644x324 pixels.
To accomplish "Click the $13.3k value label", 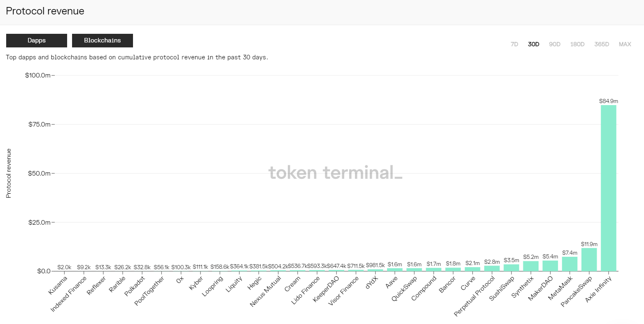I will point(103,267).
